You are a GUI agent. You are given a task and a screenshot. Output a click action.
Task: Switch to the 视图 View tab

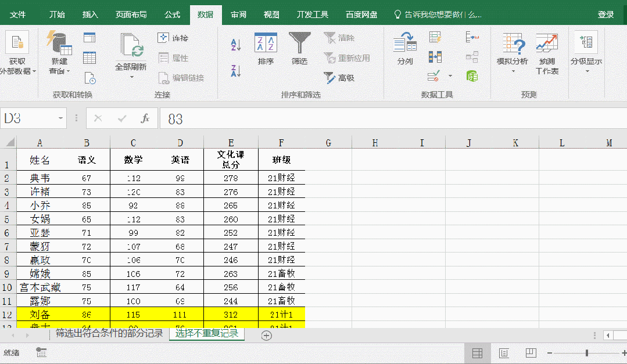pyautogui.click(x=271, y=15)
